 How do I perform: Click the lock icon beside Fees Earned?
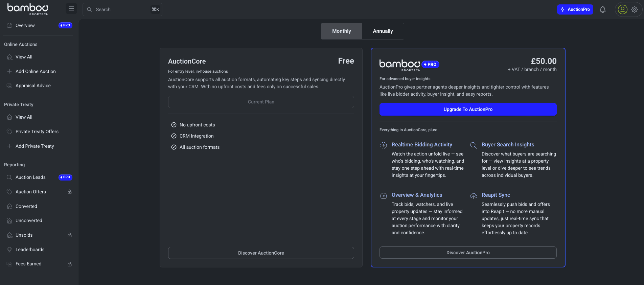tap(70, 264)
